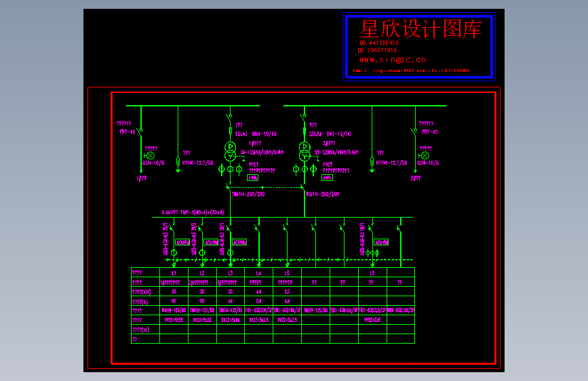
Task: Select the (m) row header cell
Action: (x=146, y=329)
